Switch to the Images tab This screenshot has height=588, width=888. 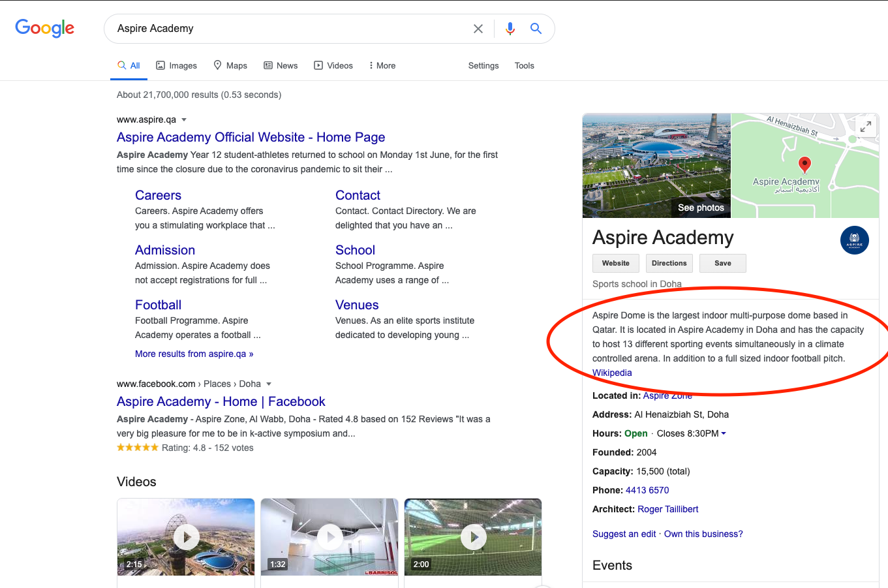pos(176,65)
